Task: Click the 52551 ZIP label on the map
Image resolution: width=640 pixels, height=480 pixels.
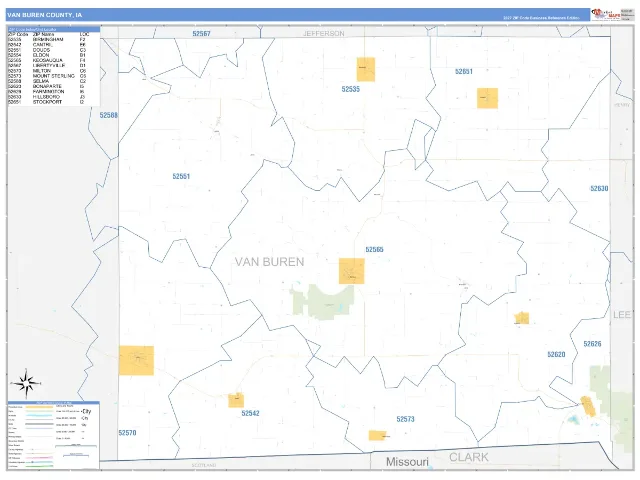Action: (x=181, y=176)
